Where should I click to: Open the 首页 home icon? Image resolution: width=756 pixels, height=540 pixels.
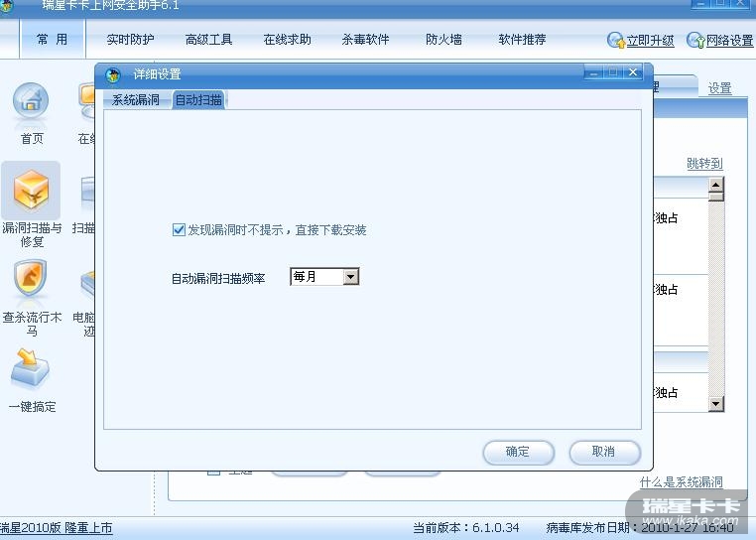tap(31, 101)
